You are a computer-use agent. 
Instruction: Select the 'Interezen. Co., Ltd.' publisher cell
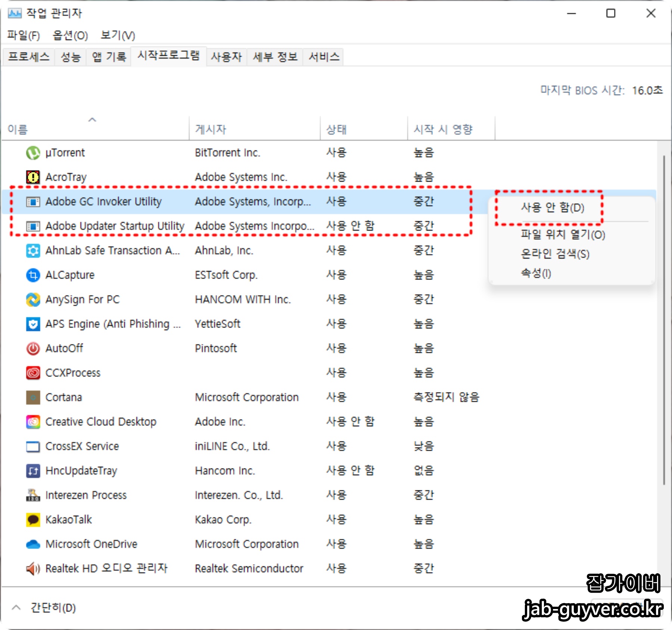coord(239,495)
